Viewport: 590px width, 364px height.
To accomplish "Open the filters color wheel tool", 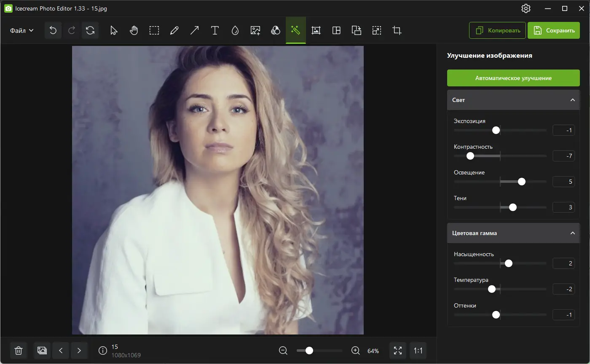I will tap(275, 30).
